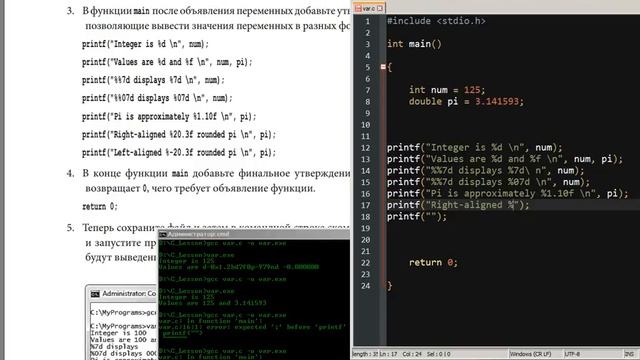This screenshot has height=360, width=640.
Task: Collapse the code fold marker at line 5
Action: 383,67
